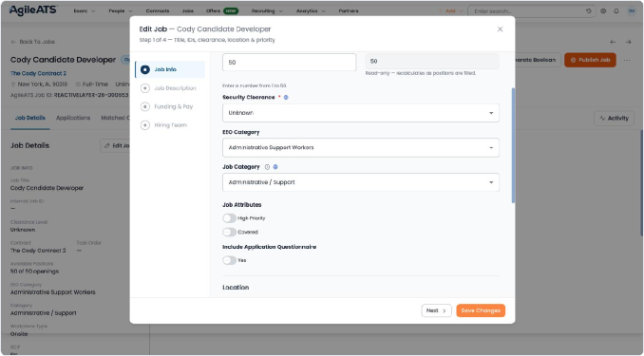Click the search history icon

click(x=589, y=11)
